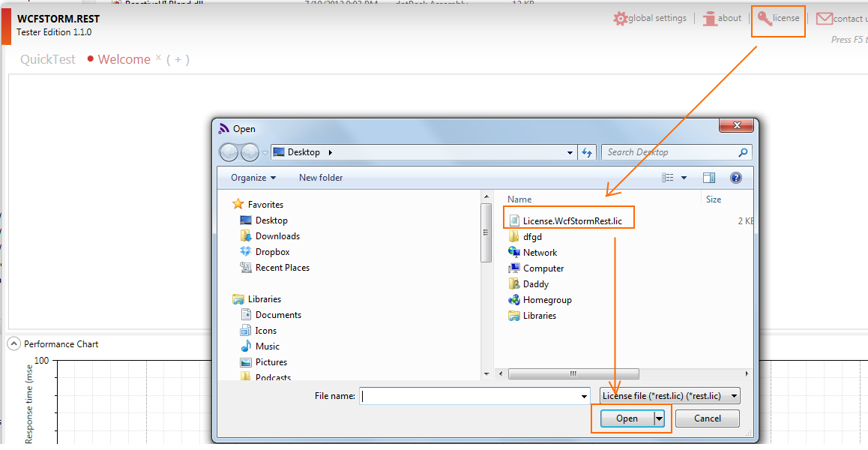Click the license key icon
Screen dimensions: 868x450
pyautogui.click(x=765, y=19)
